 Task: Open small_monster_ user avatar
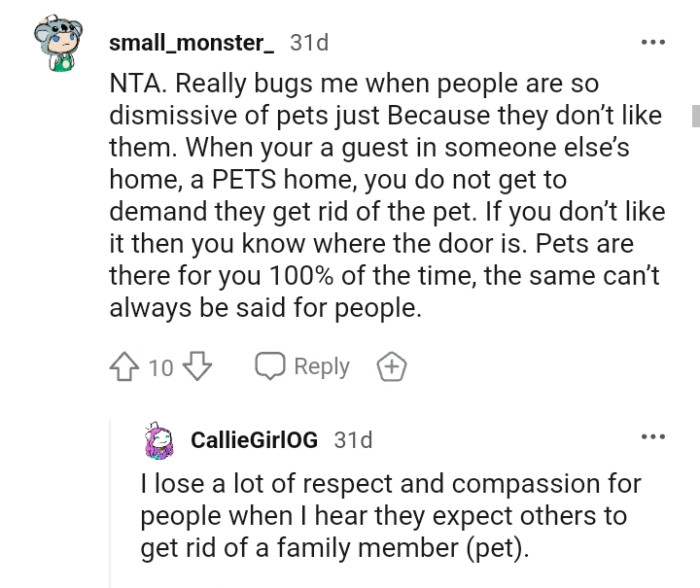55,46
